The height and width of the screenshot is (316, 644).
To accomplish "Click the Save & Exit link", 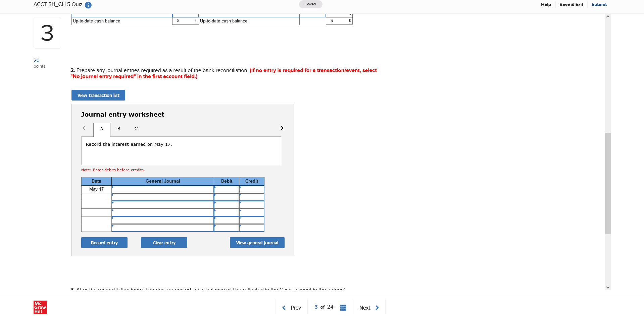I will coord(571,4).
